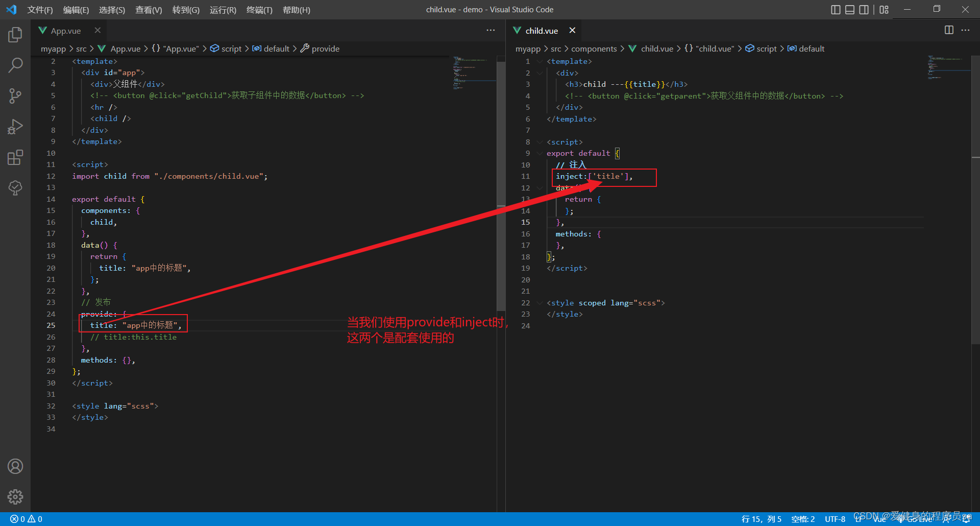980x526 pixels.
Task: Open the tree-and-badge icon in activity bar
Action: (15, 188)
